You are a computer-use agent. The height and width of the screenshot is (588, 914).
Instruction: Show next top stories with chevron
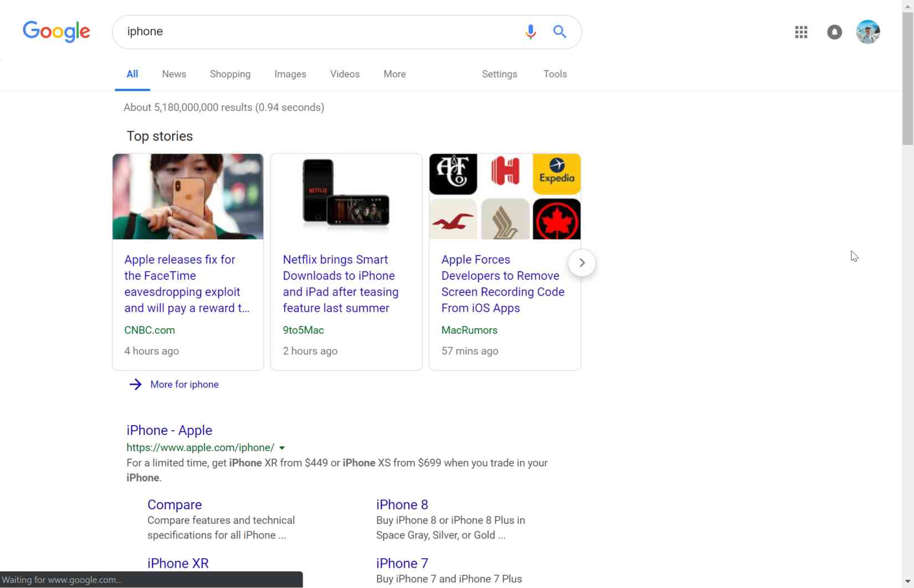pos(582,263)
